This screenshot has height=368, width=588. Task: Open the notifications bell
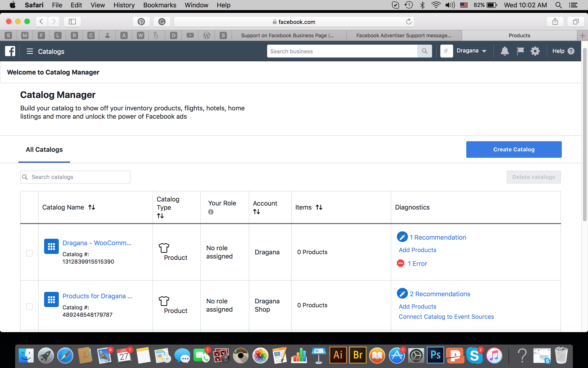pos(505,51)
